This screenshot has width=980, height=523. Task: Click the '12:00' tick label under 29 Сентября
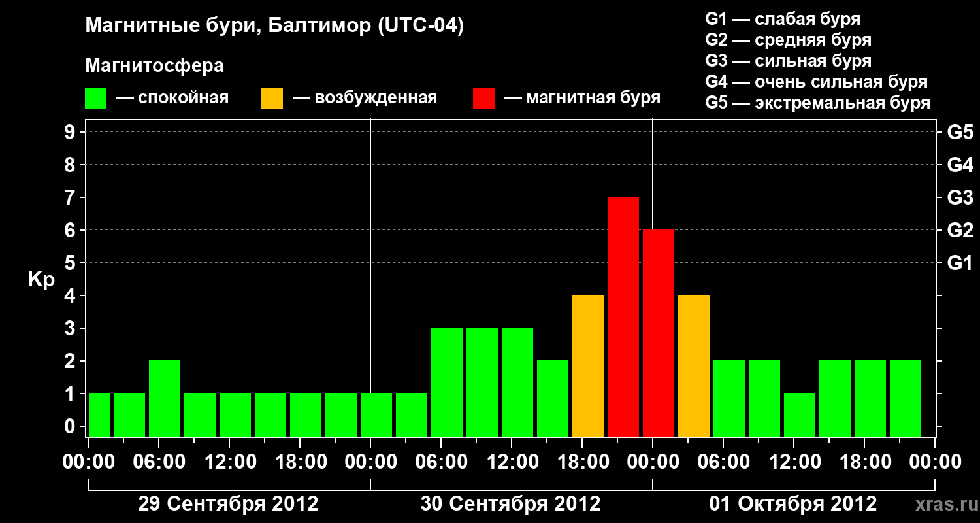(x=230, y=462)
